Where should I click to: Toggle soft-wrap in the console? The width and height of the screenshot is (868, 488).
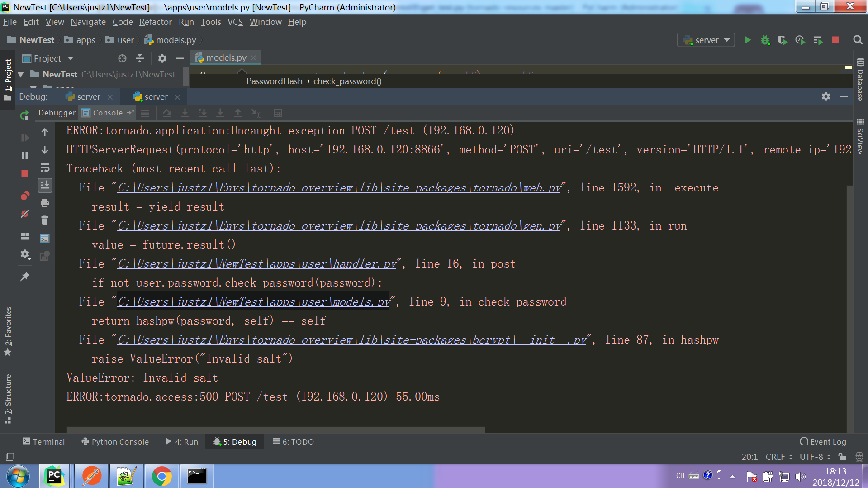pyautogui.click(x=45, y=168)
